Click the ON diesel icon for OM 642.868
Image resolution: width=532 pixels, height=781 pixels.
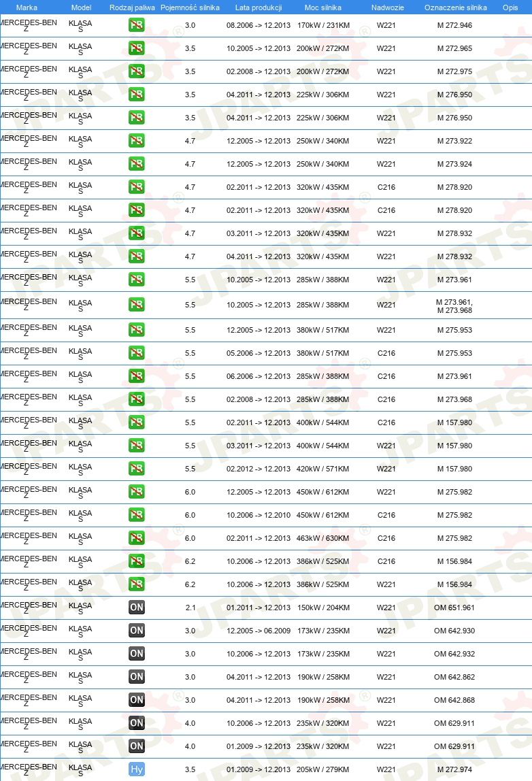(x=137, y=700)
